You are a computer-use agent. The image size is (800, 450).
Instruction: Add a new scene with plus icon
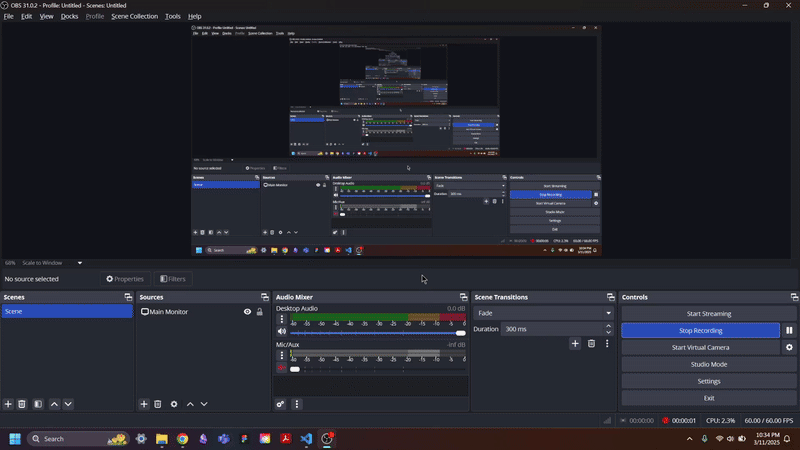pos(8,404)
